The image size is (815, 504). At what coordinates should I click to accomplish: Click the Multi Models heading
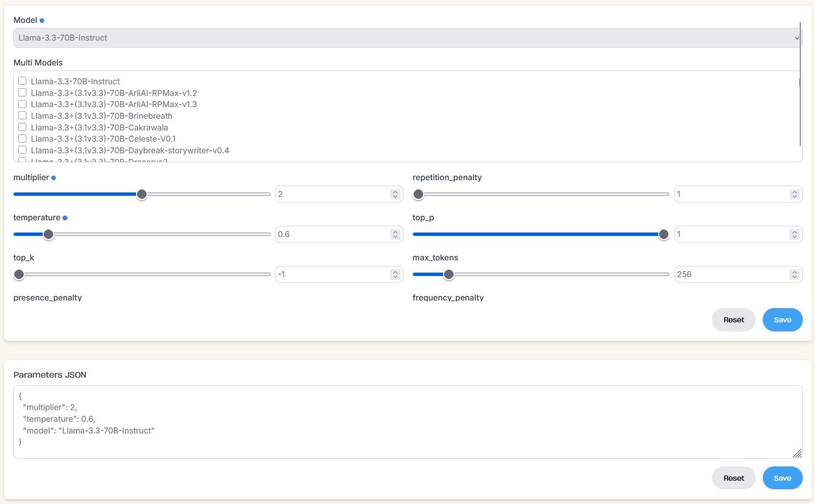click(x=38, y=62)
